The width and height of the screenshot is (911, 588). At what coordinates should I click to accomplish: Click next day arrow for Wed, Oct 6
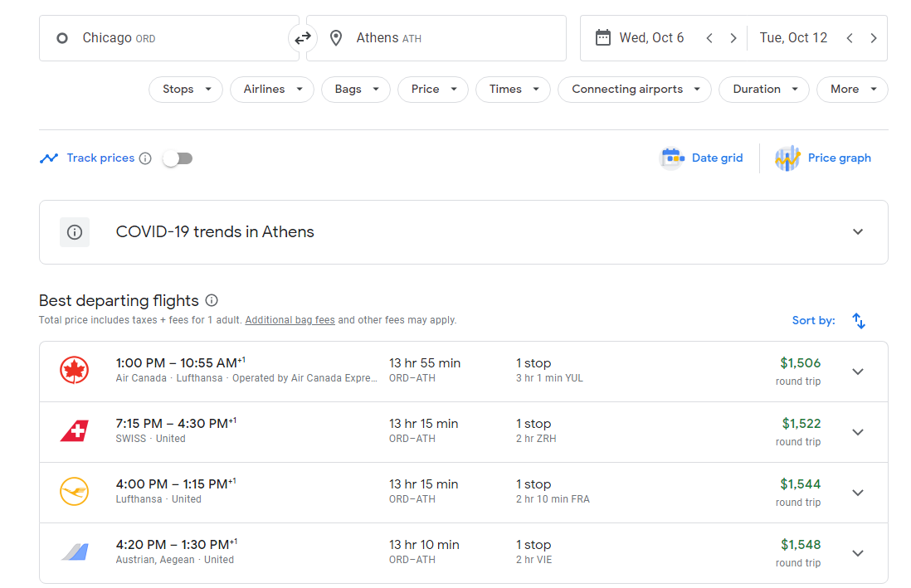[x=733, y=38]
